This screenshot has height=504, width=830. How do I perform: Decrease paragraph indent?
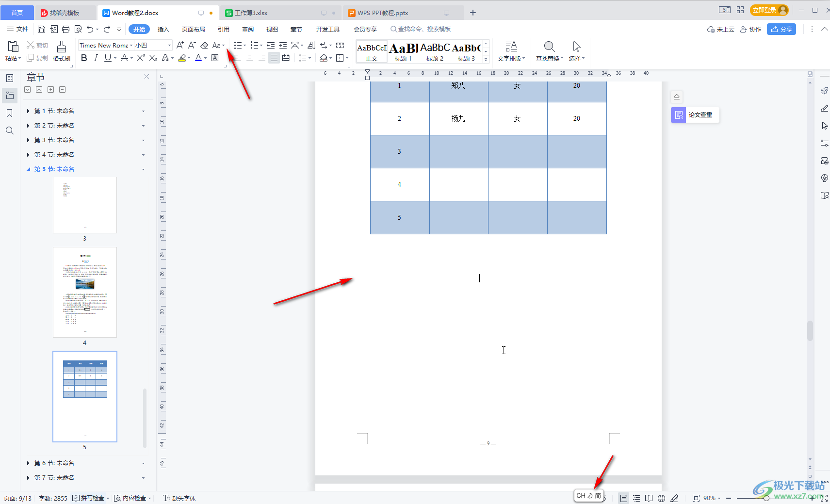(x=271, y=45)
